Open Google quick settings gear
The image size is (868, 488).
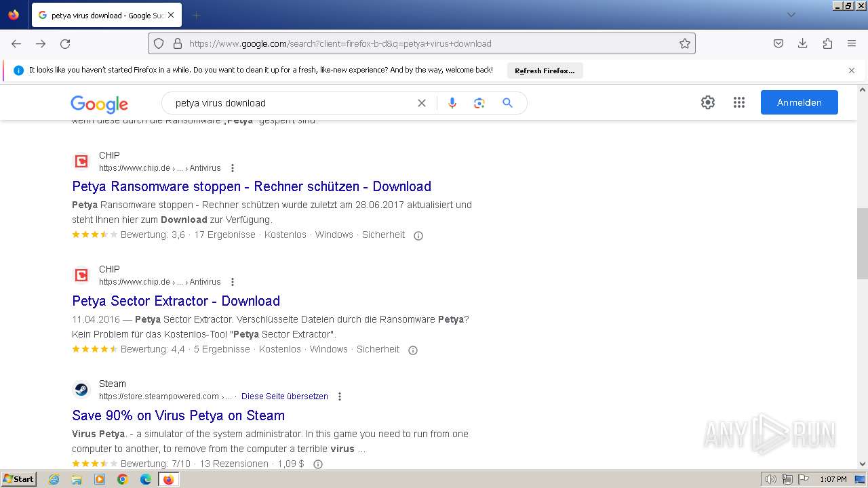coord(708,102)
